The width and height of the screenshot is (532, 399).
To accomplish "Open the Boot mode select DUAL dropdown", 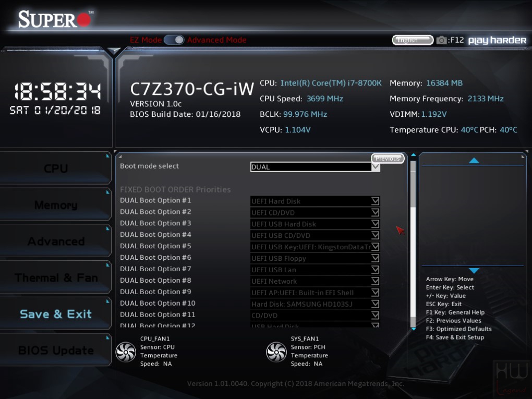I will click(315, 167).
